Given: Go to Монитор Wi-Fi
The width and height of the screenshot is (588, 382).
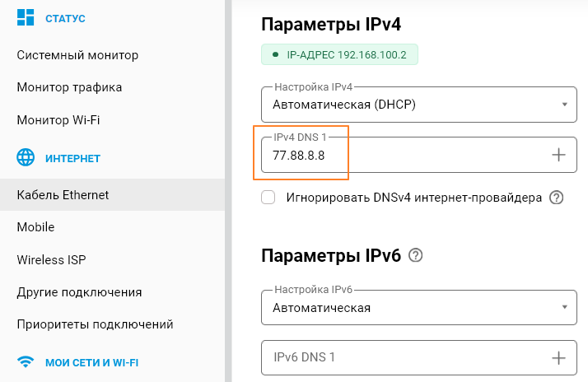Looking at the screenshot, I should coord(58,120).
